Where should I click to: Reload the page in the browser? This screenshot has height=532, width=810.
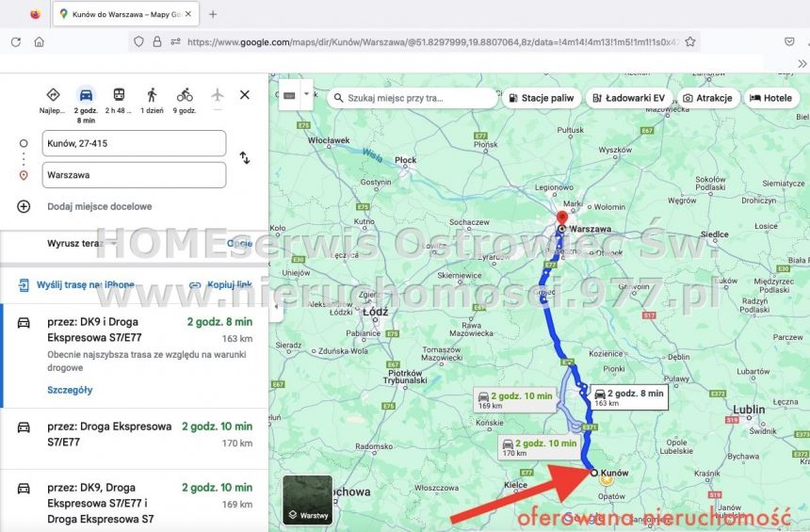(x=16, y=41)
